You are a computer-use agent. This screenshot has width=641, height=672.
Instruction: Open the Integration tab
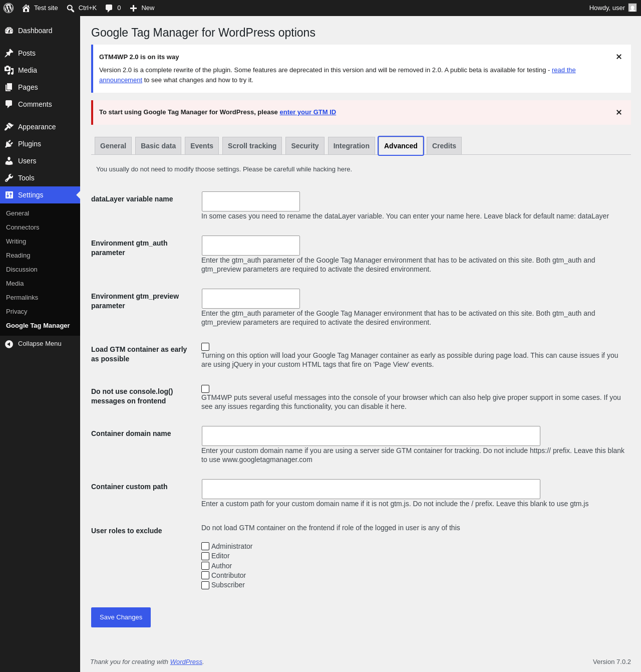[x=351, y=146]
